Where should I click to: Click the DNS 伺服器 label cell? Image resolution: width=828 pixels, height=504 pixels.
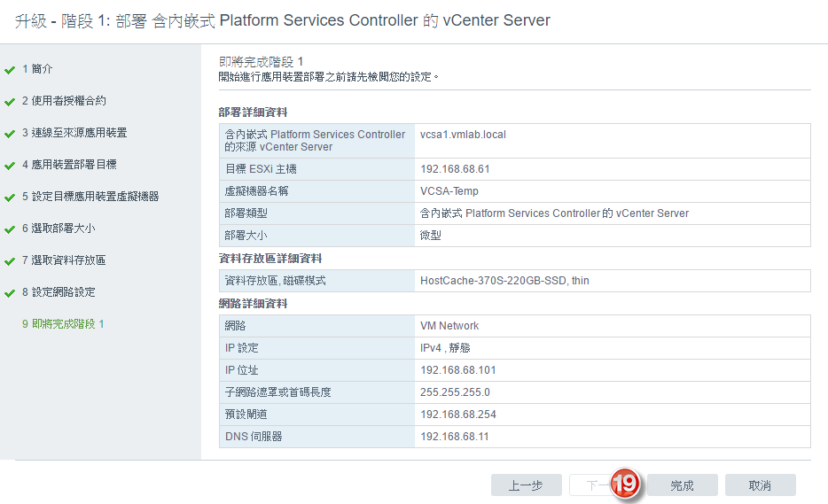tap(316, 437)
